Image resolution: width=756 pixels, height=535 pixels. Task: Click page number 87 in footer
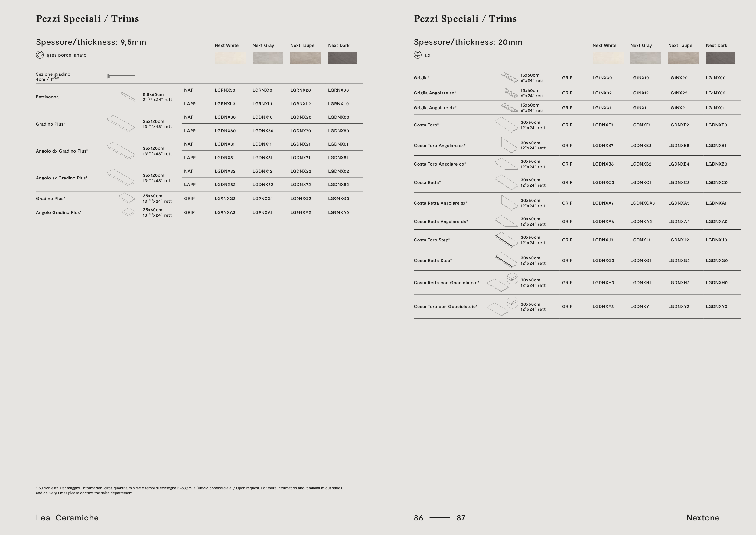point(461,517)
